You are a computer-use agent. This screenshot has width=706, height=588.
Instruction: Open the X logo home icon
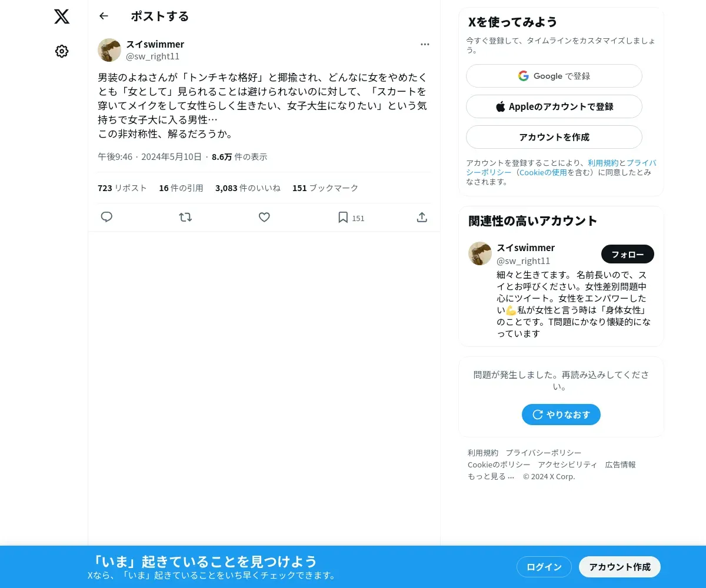point(62,16)
